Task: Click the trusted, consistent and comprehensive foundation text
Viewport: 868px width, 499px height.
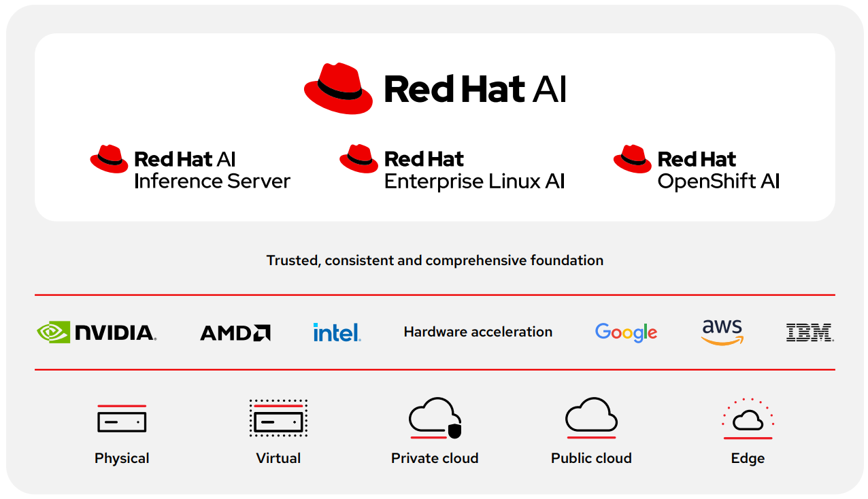Action: click(435, 260)
